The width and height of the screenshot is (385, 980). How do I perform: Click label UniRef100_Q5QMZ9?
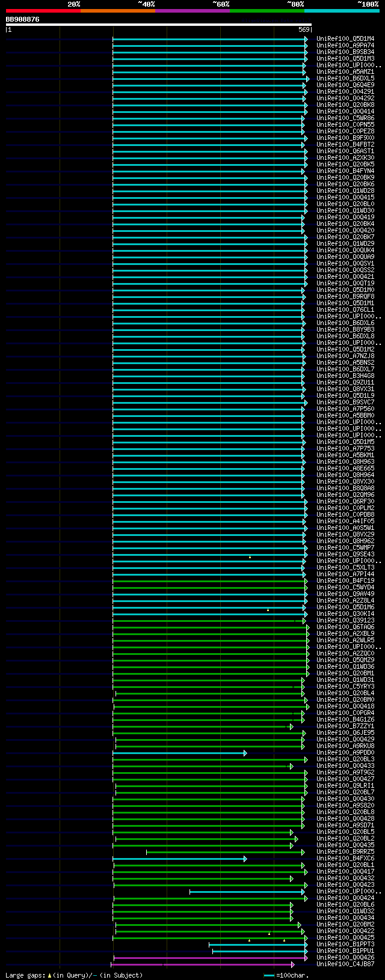[345, 660]
